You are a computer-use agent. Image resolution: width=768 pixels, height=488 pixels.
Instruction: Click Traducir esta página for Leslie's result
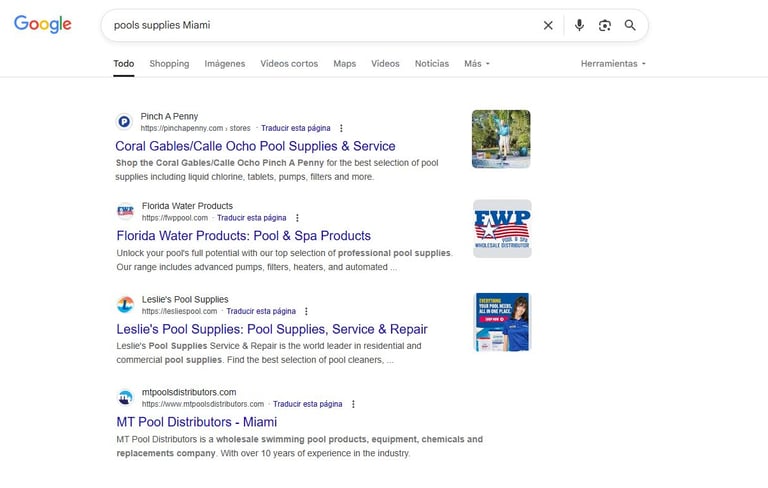coord(261,312)
